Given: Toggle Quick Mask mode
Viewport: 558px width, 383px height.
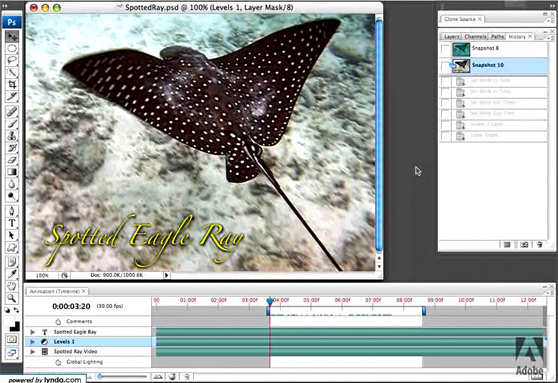Looking at the screenshot, I should pos(12,339).
